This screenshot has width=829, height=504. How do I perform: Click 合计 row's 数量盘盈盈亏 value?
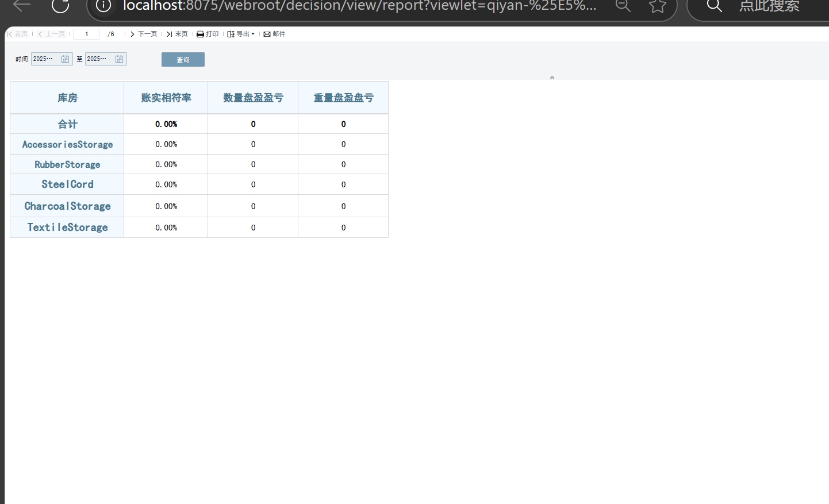(x=253, y=124)
